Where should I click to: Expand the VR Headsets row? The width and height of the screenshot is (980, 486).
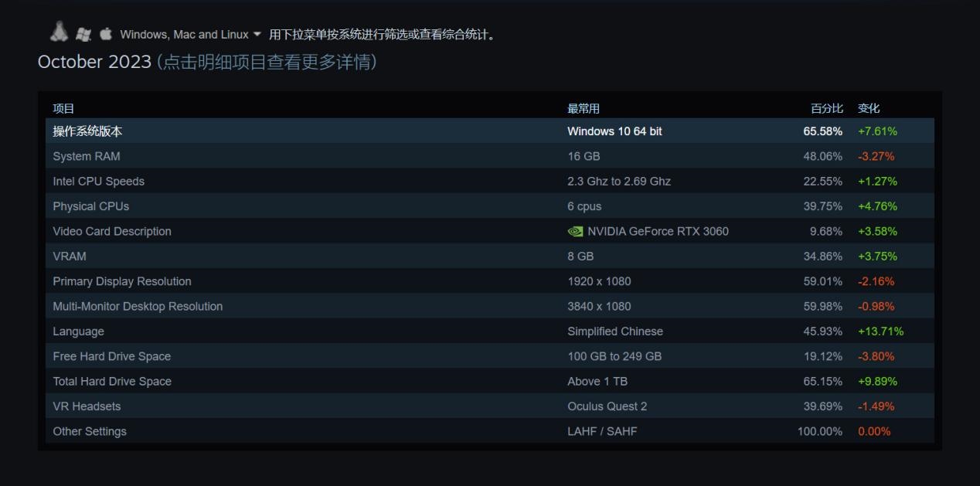(87, 406)
